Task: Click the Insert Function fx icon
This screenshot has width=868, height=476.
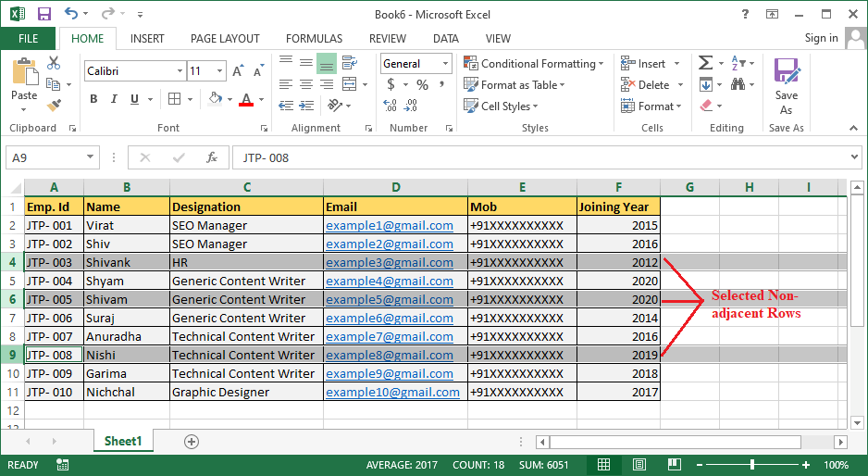Action: point(212,157)
